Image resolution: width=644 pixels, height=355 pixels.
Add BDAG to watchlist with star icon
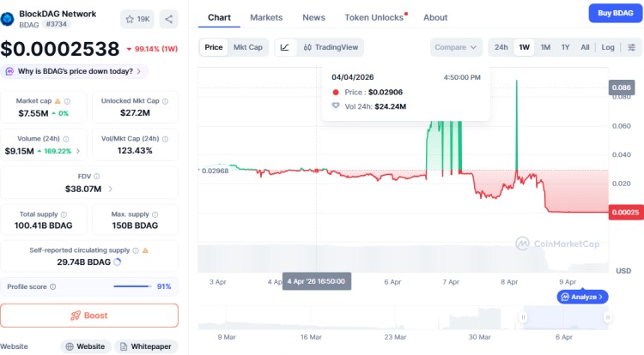click(x=138, y=19)
